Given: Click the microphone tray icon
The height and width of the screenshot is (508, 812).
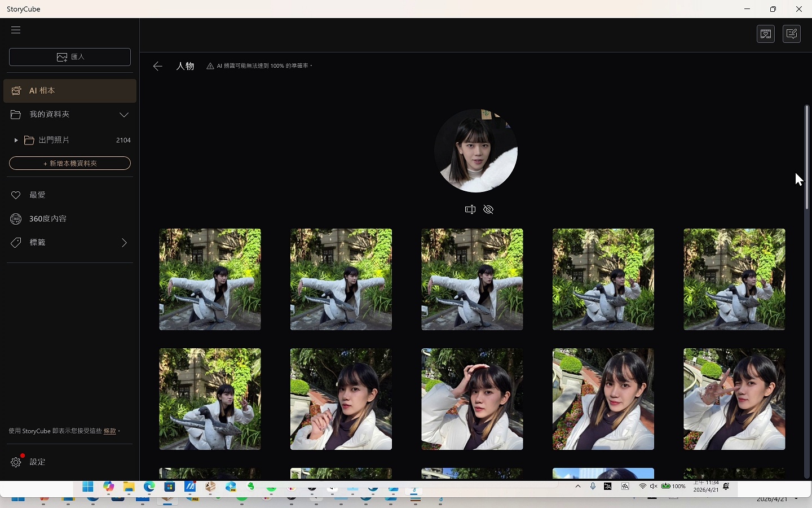Looking at the screenshot, I should pyautogui.click(x=593, y=486).
